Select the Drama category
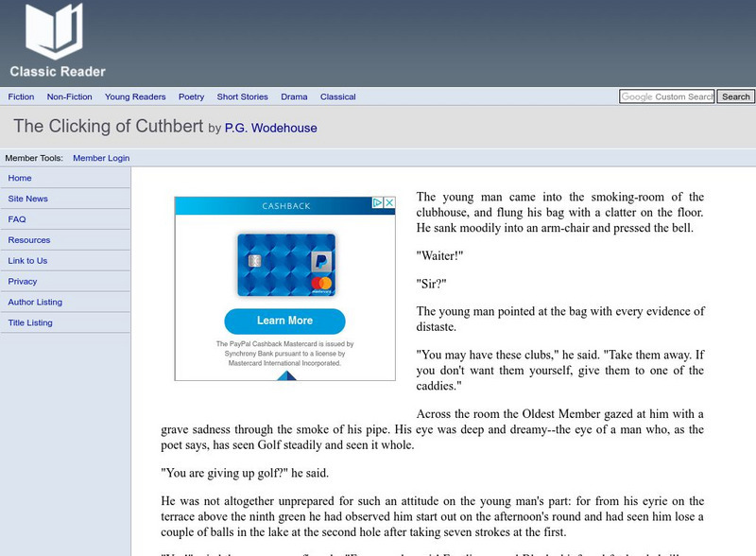 (x=294, y=96)
